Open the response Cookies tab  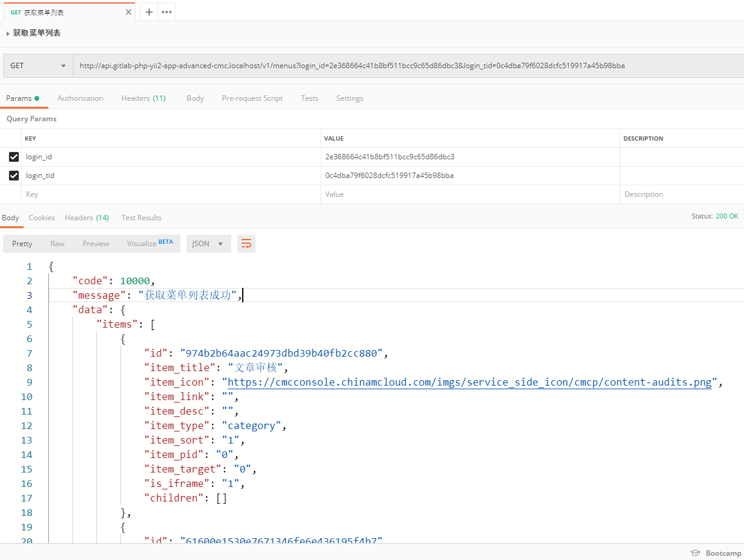pyautogui.click(x=42, y=218)
